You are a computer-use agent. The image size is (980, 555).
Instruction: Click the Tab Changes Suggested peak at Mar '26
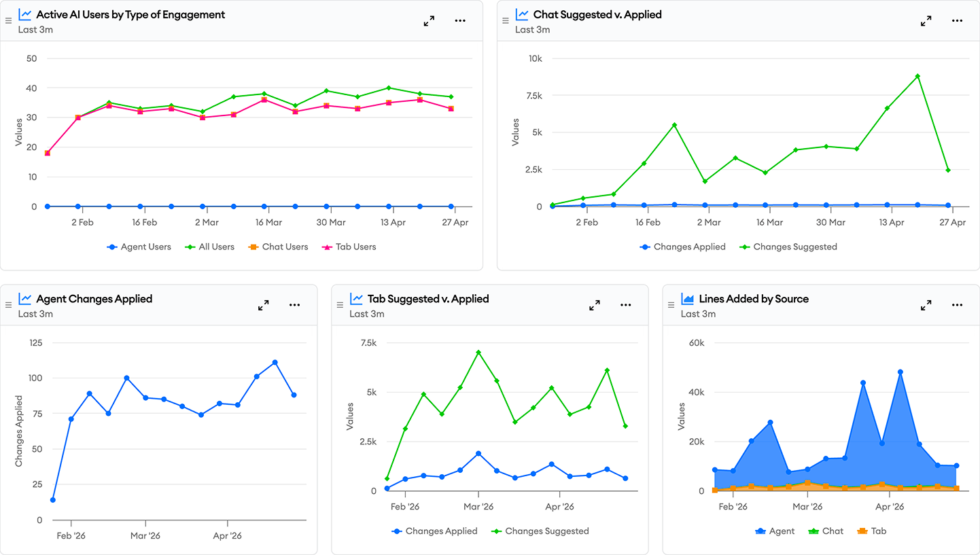click(478, 353)
